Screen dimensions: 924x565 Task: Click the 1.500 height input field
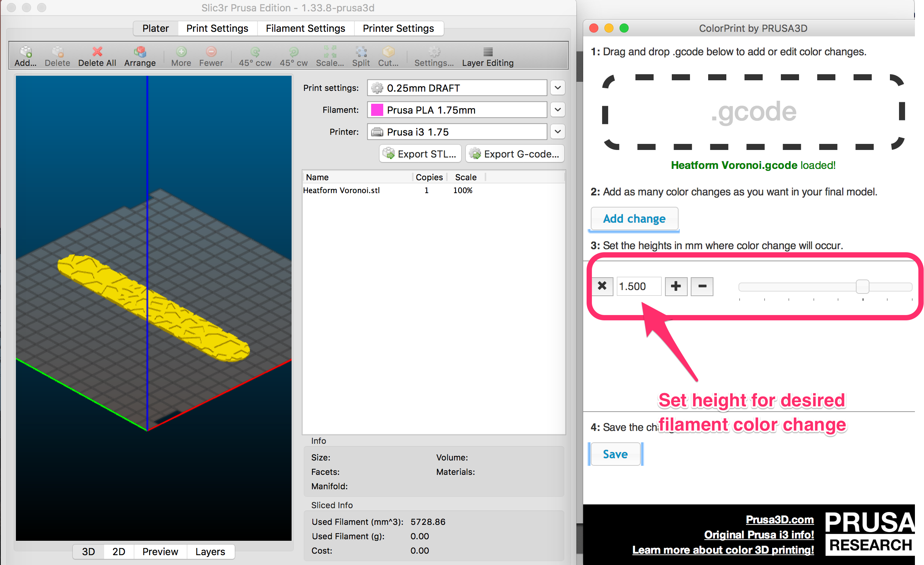click(x=639, y=286)
